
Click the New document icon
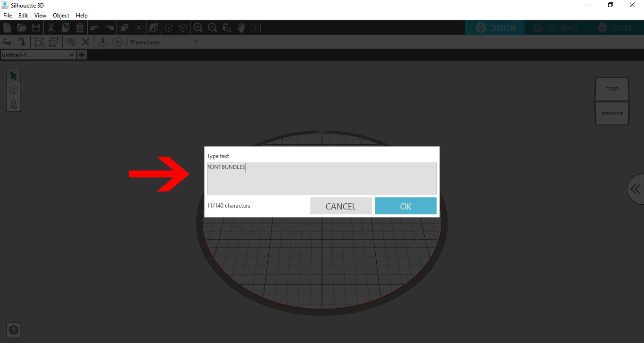(x=7, y=28)
